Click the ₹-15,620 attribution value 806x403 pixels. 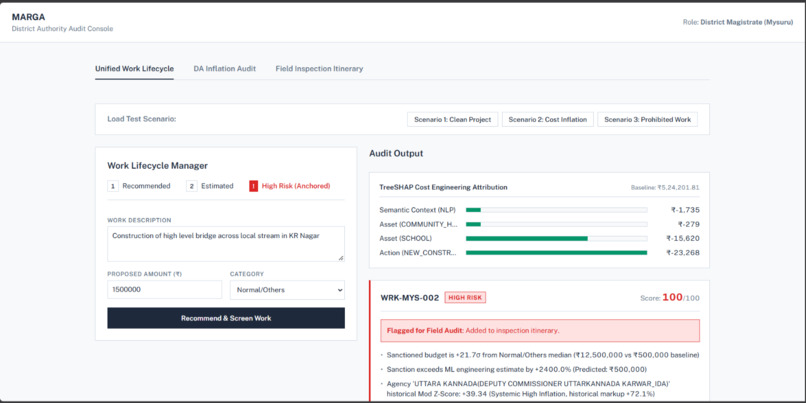pos(683,239)
